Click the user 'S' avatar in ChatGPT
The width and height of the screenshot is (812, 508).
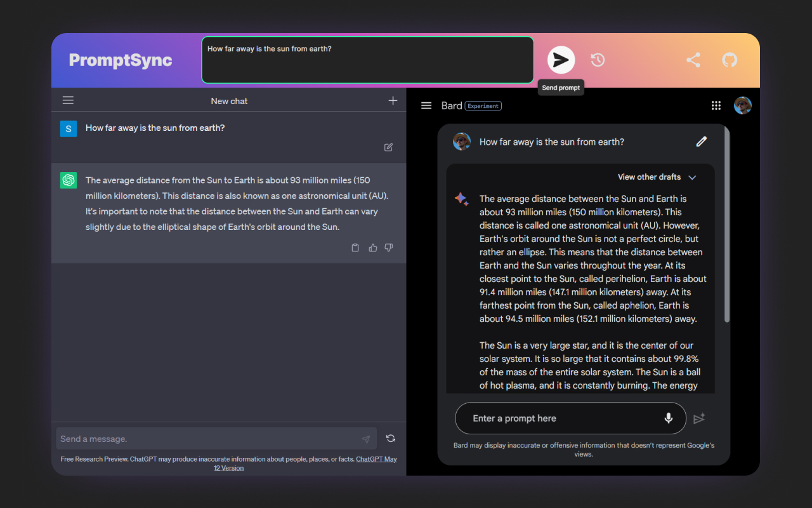coord(69,128)
